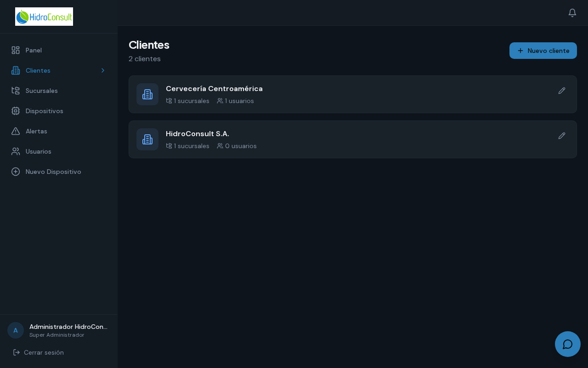Click the Administrador user avatar
This screenshot has height=368, width=588.
pyautogui.click(x=16, y=330)
